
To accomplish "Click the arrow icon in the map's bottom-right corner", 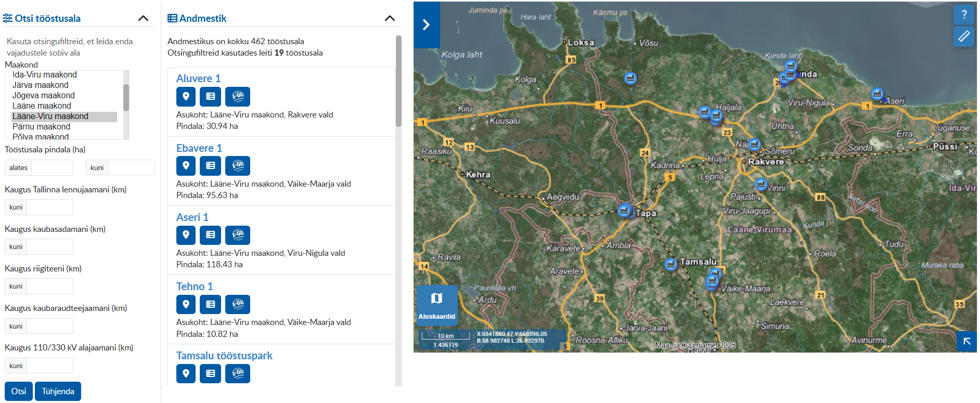I will click(966, 342).
